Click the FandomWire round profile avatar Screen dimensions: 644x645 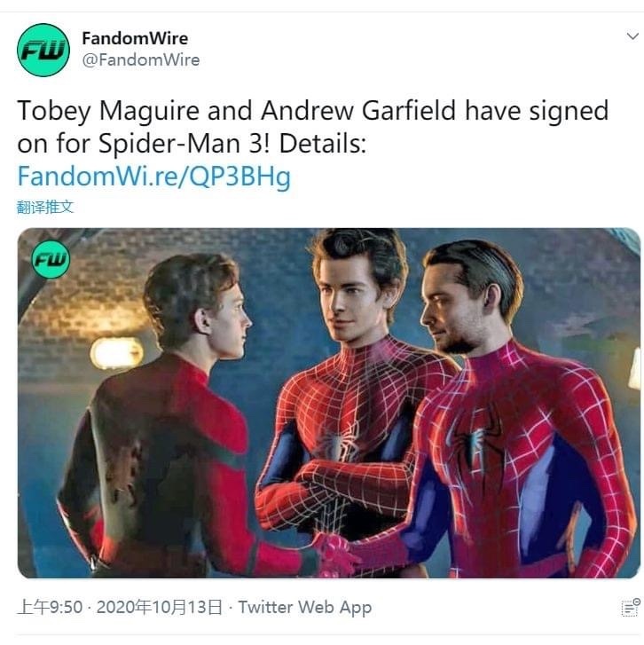click(43, 50)
